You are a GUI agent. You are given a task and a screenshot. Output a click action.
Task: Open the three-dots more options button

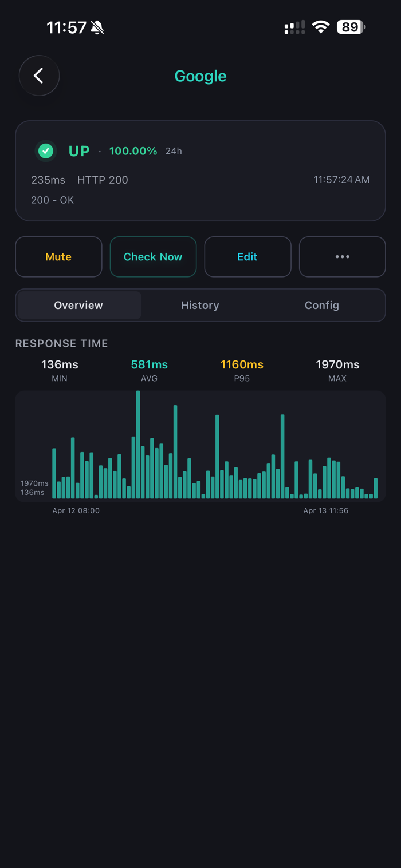click(342, 257)
